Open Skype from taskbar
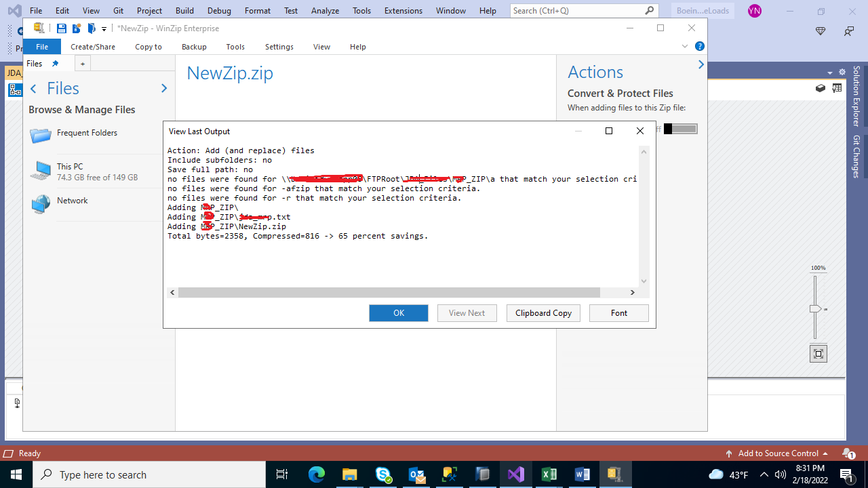868x488 pixels. click(383, 474)
